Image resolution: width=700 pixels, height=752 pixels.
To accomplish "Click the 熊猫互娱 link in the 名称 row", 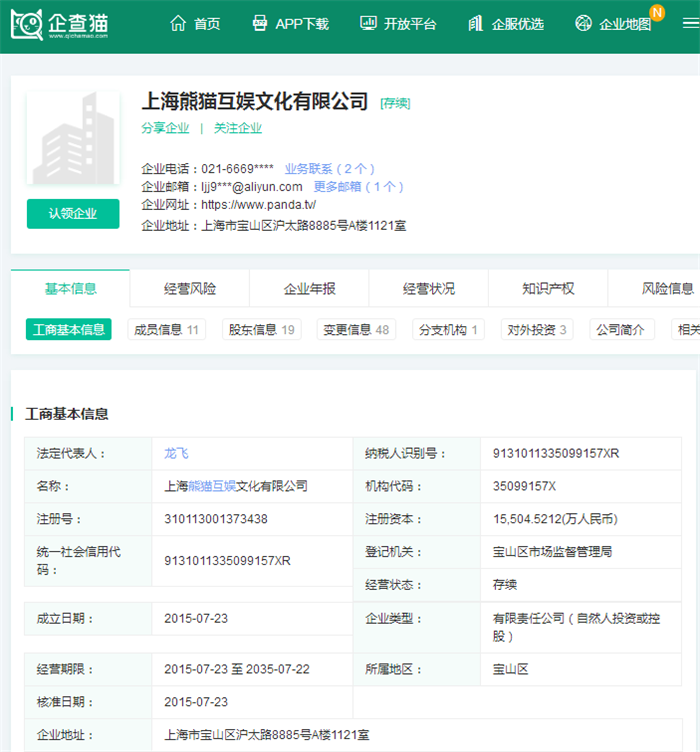I will click(212, 486).
